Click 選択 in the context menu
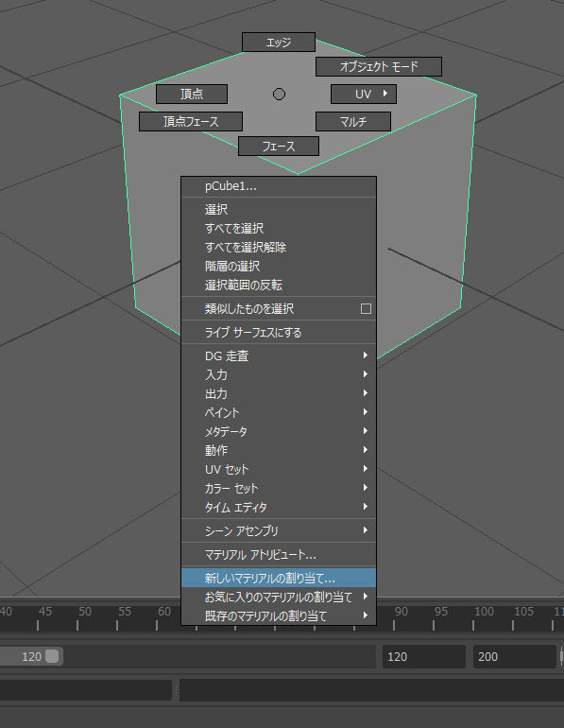Image resolution: width=564 pixels, height=728 pixels. (279, 209)
